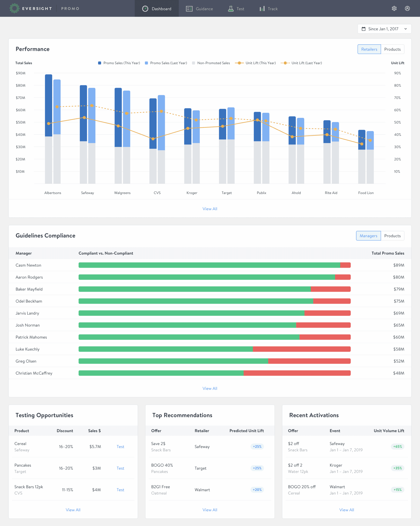The width and height of the screenshot is (420, 526).
Task: Select the Albertsons bar group label
Action: 53,193
